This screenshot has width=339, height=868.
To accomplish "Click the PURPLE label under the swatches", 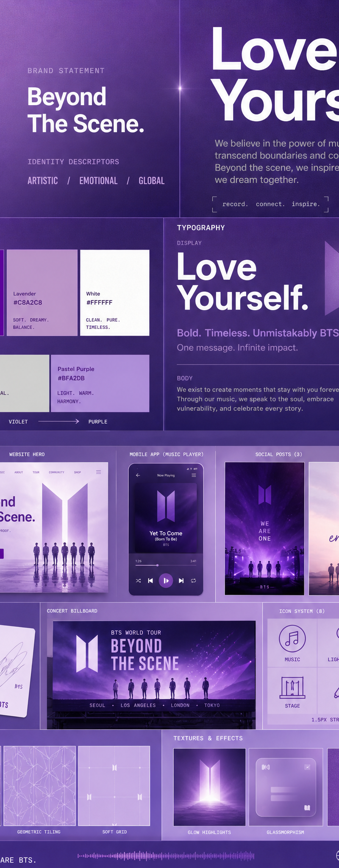I will coord(98,422).
